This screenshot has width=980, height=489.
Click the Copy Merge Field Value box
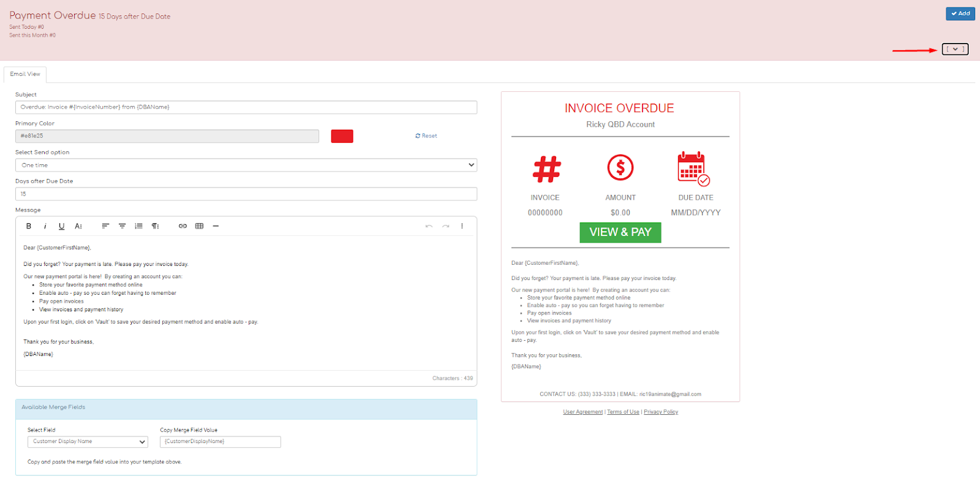pyautogui.click(x=221, y=442)
